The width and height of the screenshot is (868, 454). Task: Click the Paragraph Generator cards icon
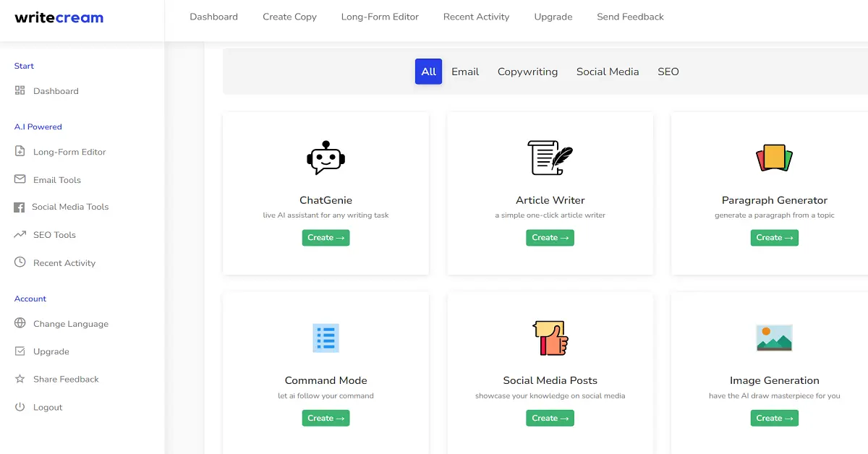pos(774,158)
